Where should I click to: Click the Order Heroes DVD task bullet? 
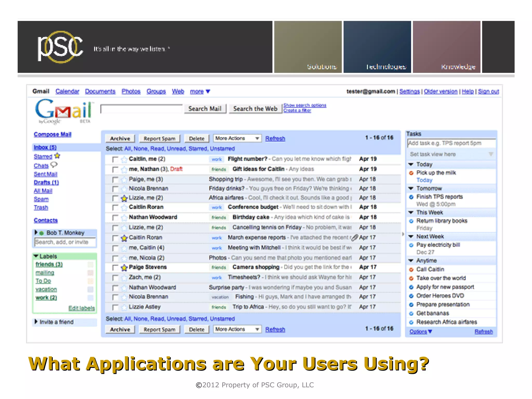pyautogui.click(x=411, y=296)
